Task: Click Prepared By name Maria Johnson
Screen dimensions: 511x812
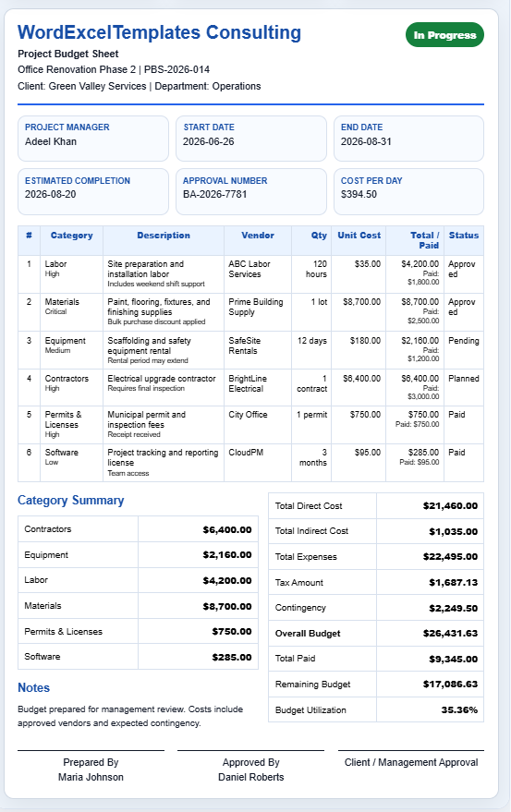Action: [x=91, y=777]
